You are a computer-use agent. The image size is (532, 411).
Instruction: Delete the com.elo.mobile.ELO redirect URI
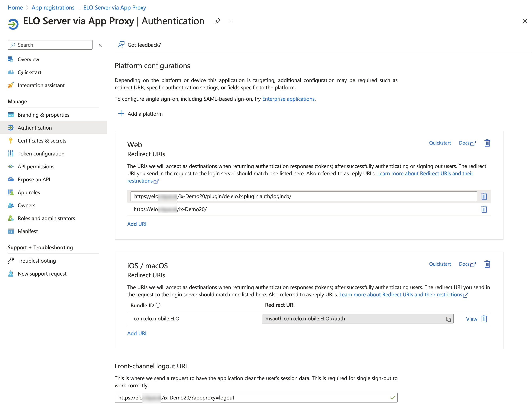coord(484,319)
